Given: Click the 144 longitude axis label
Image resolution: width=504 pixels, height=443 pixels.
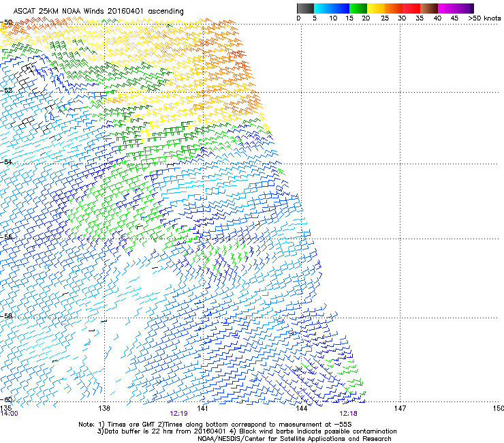Looking at the screenshot, I should (x=301, y=408).
